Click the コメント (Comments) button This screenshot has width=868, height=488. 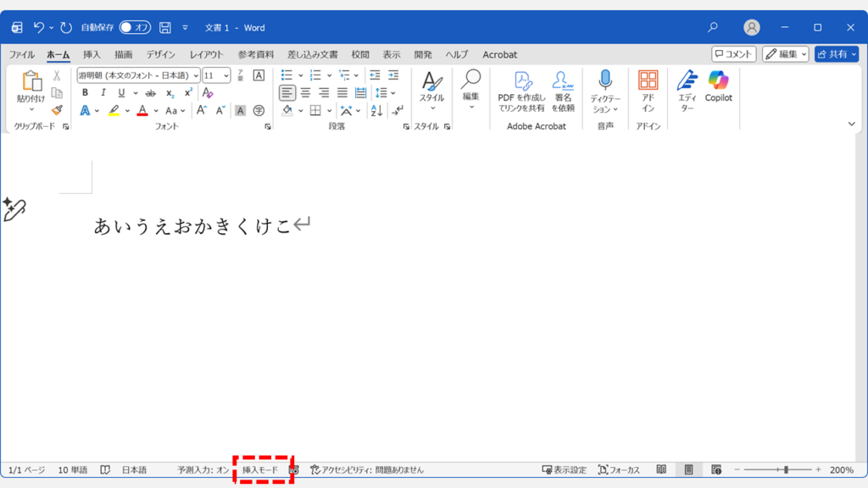pos(732,53)
